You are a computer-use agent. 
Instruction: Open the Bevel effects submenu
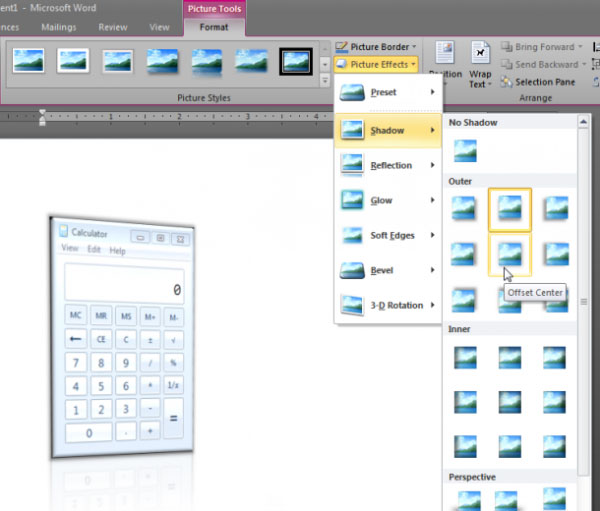click(388, 270)
